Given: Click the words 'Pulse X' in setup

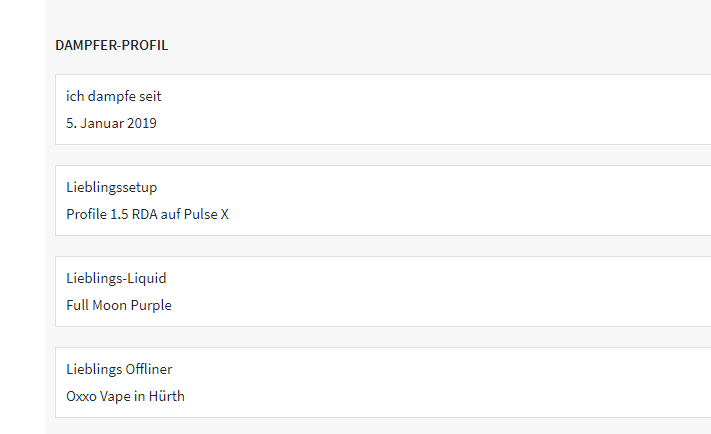Looking at the screenshot, I should click(206, 214).
